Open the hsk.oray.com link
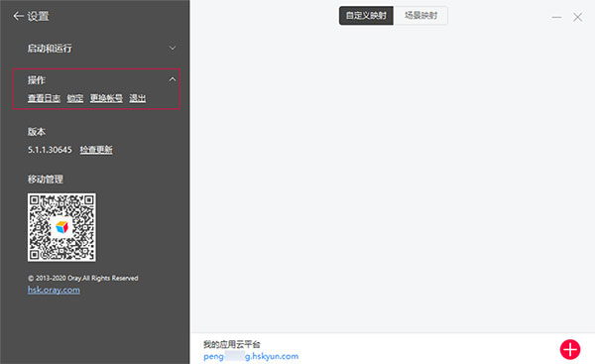595x364 pixels. (x=54, y=290)
